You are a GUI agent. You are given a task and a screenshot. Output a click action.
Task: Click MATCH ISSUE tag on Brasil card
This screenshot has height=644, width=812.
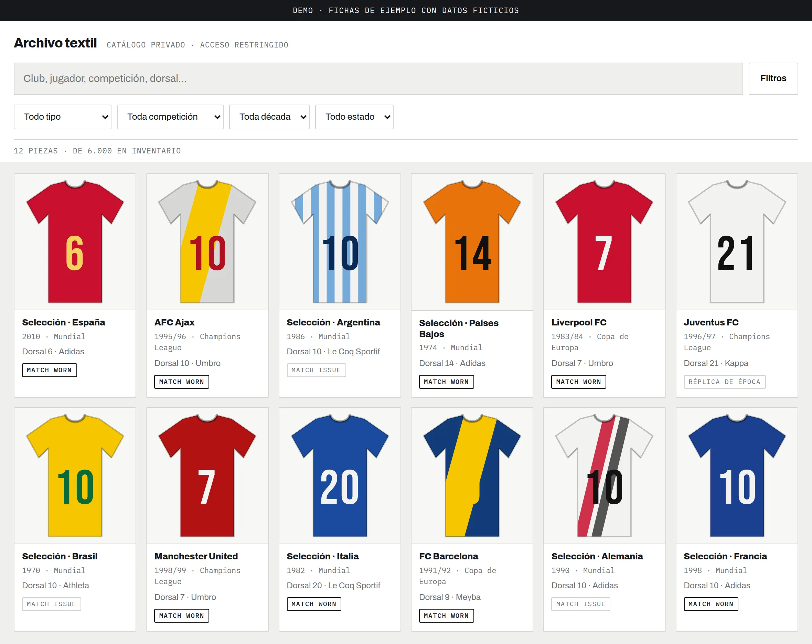coord(51,604)
